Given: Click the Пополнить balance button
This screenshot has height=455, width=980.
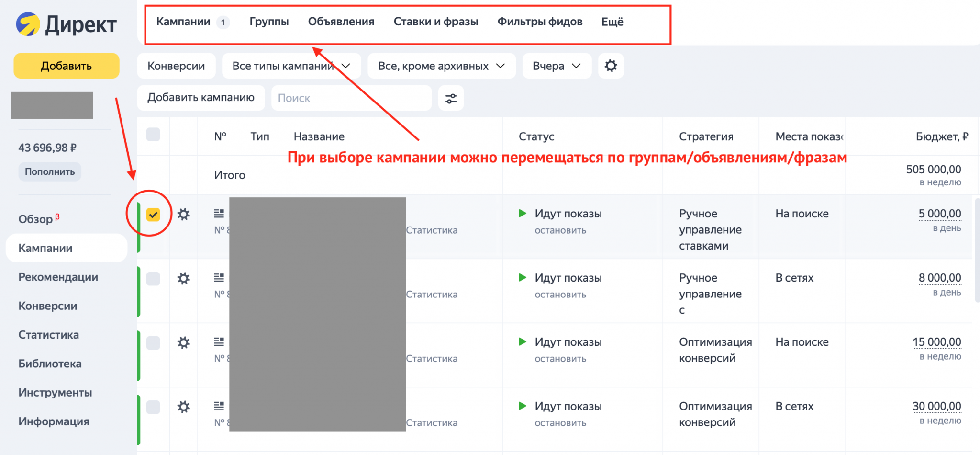Looking at the screenshot, I should (x=50, y=171).
